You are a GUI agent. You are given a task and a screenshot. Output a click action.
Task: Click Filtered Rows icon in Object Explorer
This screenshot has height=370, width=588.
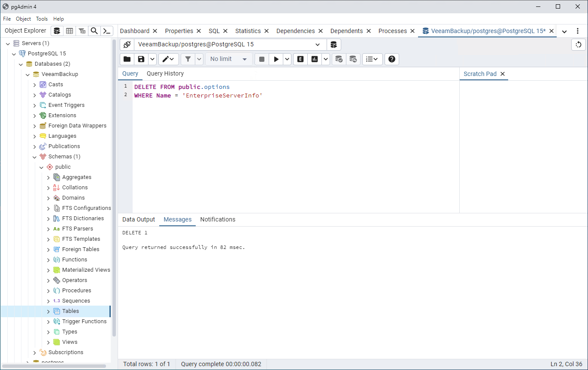[x=82, y=31]
